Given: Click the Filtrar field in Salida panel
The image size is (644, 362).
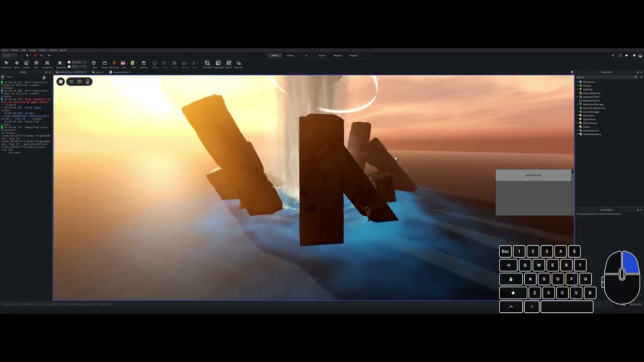Looking at the screenshot, I should coord(22,77).
